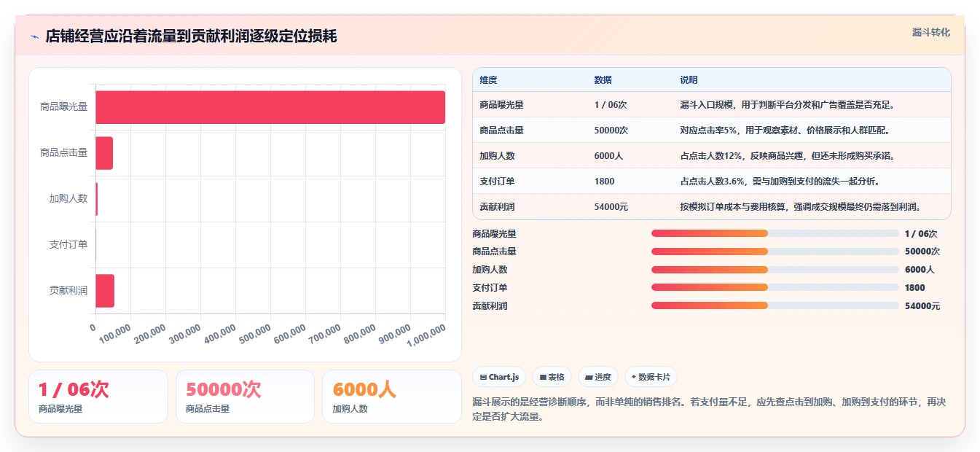Screen dimensions: 980x452
Task: Click the 支付订单 progress bar
Action: point(775,287)
